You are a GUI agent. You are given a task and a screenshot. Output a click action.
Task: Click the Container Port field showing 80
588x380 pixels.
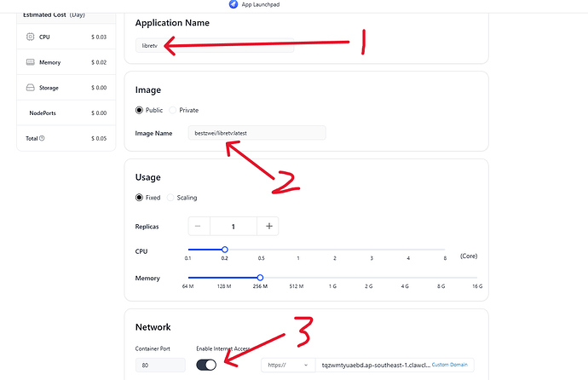pyautogui.click(x=160, y=365)
